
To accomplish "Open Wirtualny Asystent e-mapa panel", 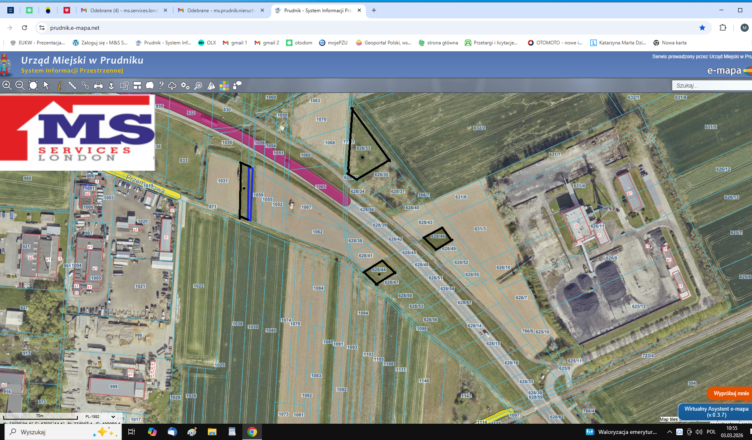I will (714, 411).
